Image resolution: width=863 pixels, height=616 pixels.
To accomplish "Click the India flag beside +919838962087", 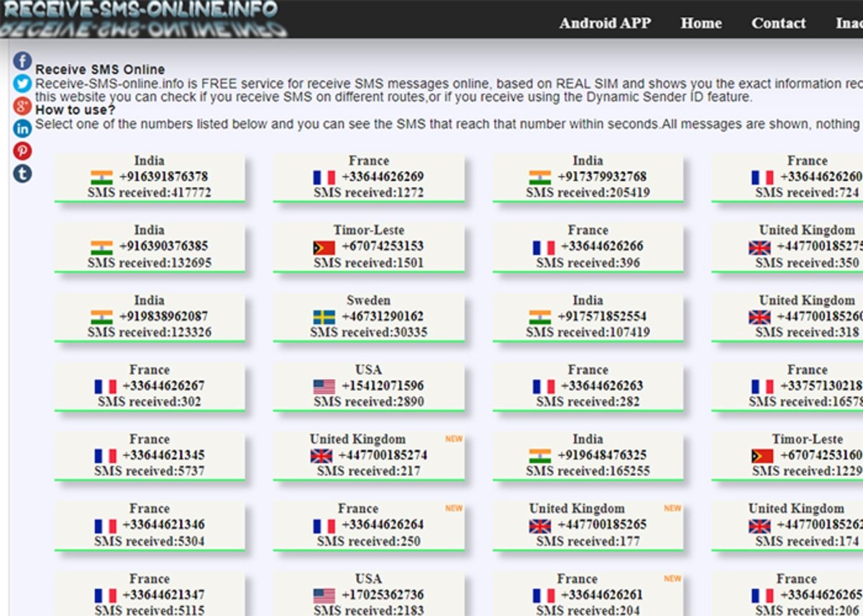I will 102,316.
